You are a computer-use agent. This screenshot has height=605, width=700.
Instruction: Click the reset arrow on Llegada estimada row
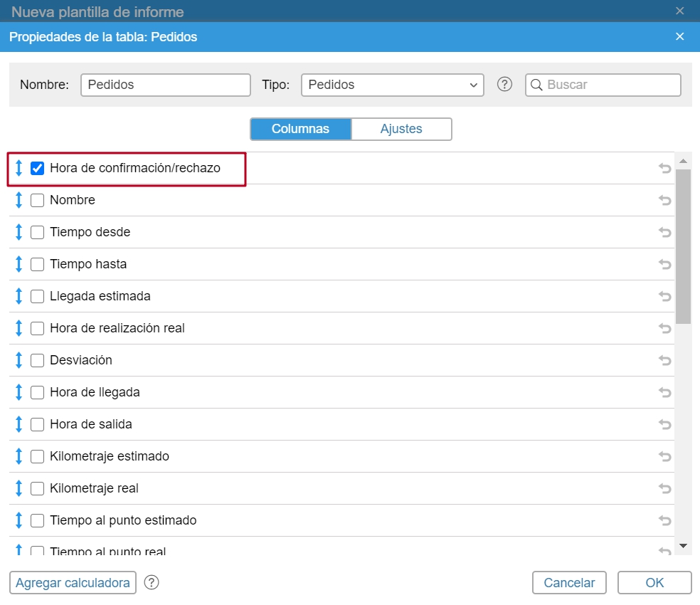coord(665,296)
